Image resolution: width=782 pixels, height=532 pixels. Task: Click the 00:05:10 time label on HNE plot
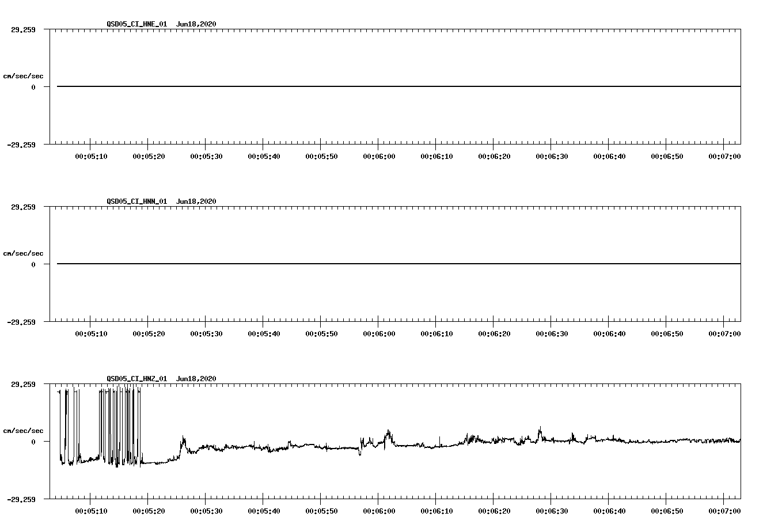(x=91, y=157)
